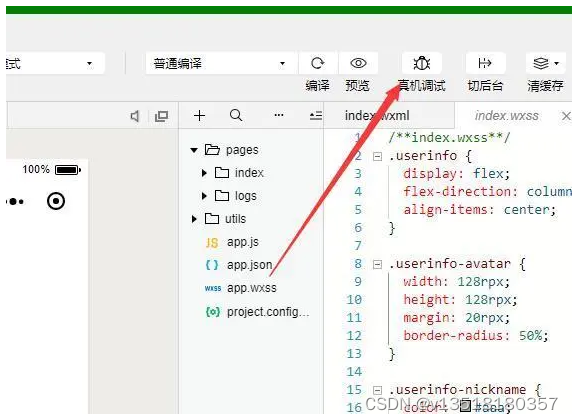Open file tree more options ellipsis

click(x=279, y=115)
